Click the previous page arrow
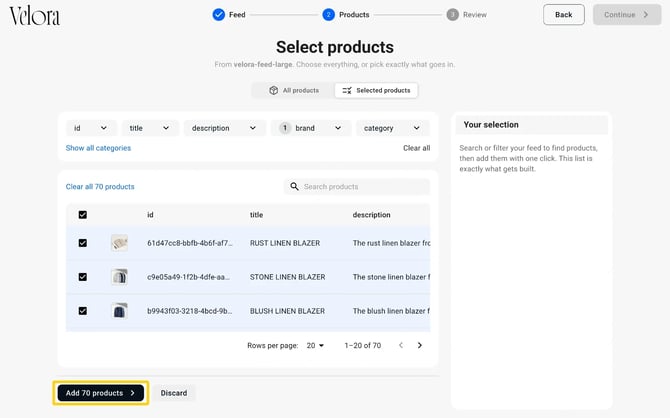670x418 pixels. 401,345
